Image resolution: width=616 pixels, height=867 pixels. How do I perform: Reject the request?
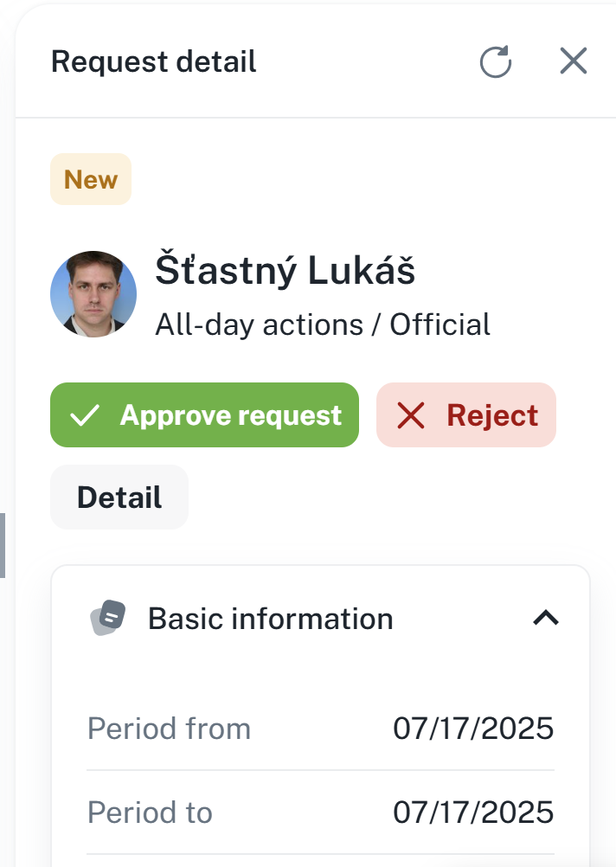(466, 415)
